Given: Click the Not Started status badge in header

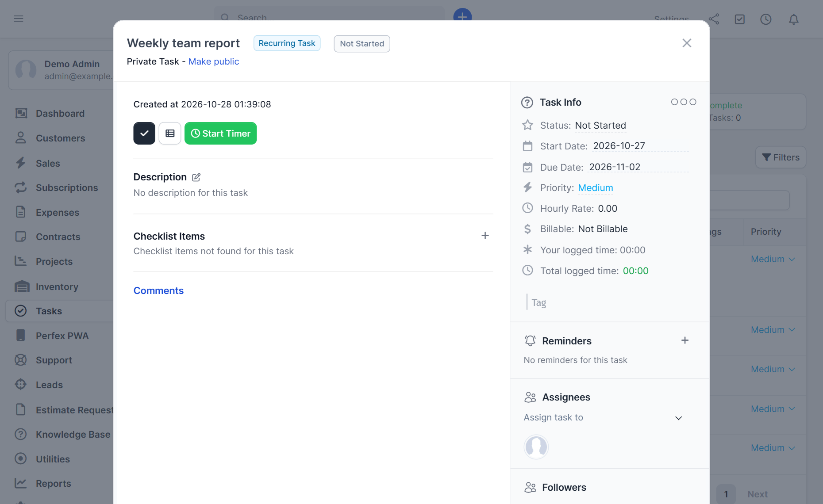Looking at the screenshot, I should tap(362, 44).
